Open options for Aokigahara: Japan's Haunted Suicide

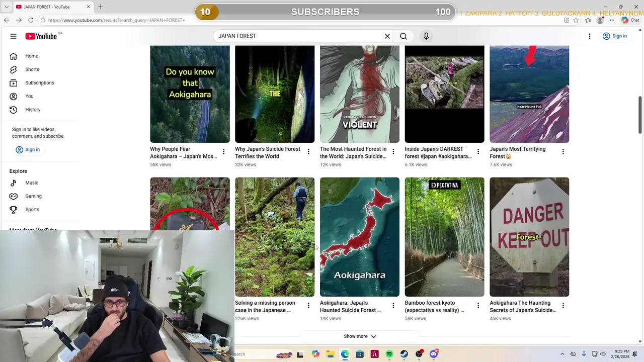[x=393, y=305]
